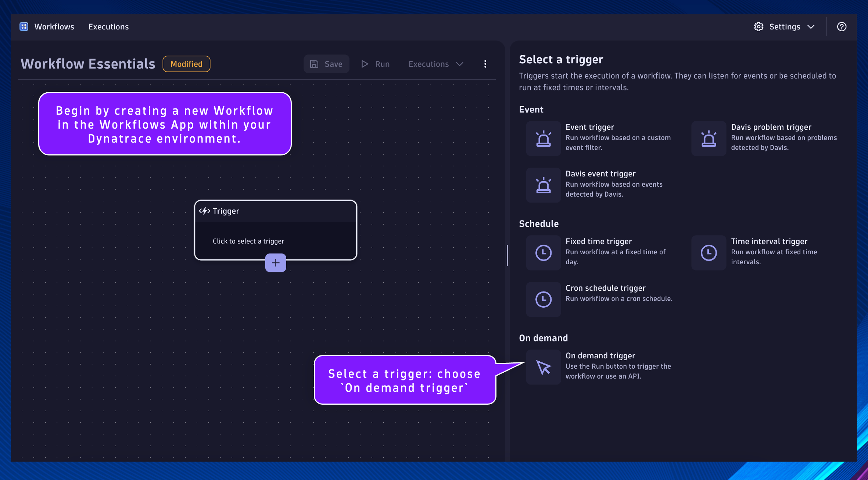Open the Workflows menu item
868x480 pixels.
tap(54, 26)
